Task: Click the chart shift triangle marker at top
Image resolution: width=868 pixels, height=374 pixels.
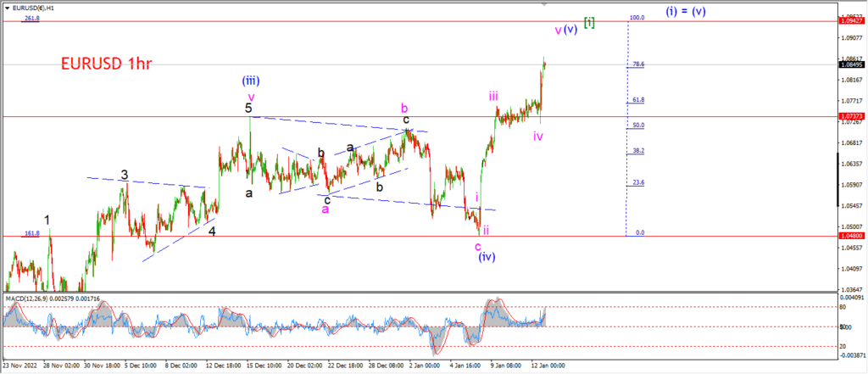Action: click(544, 4)
